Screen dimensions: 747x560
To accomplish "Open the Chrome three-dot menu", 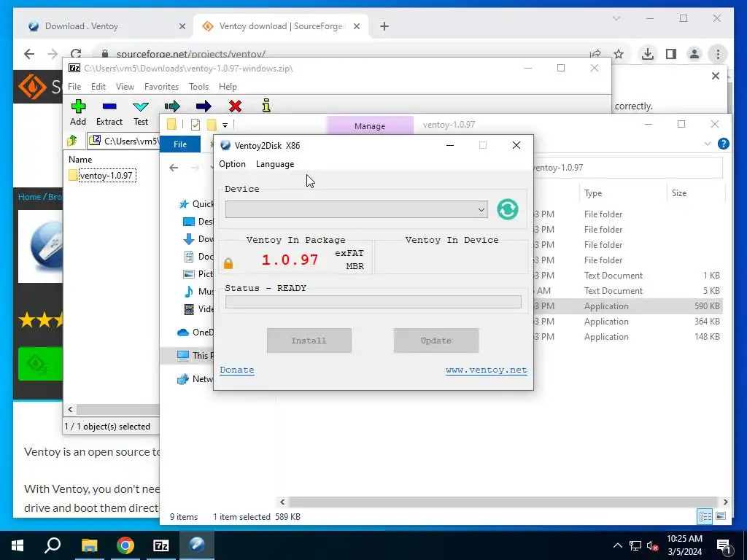I will coord(718,54).
